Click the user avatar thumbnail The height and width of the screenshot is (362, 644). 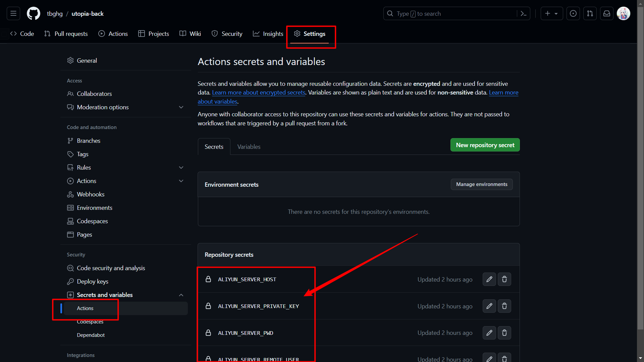624,14
